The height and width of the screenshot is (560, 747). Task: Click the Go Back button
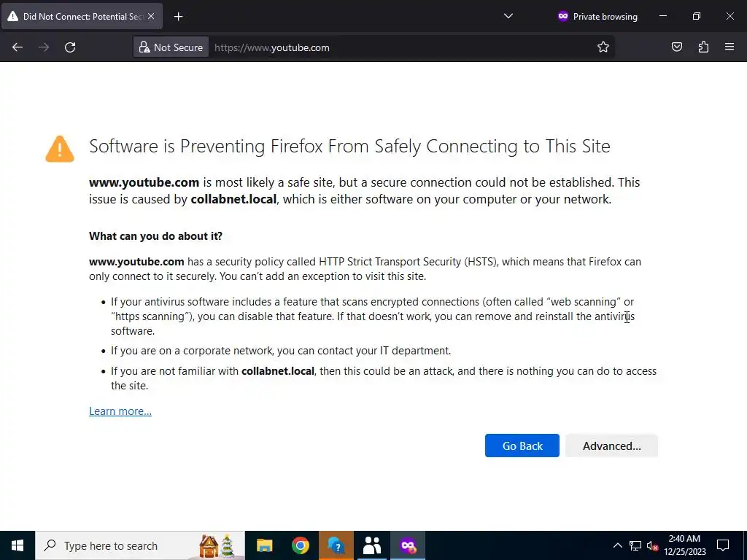click(x=522, y=446)
